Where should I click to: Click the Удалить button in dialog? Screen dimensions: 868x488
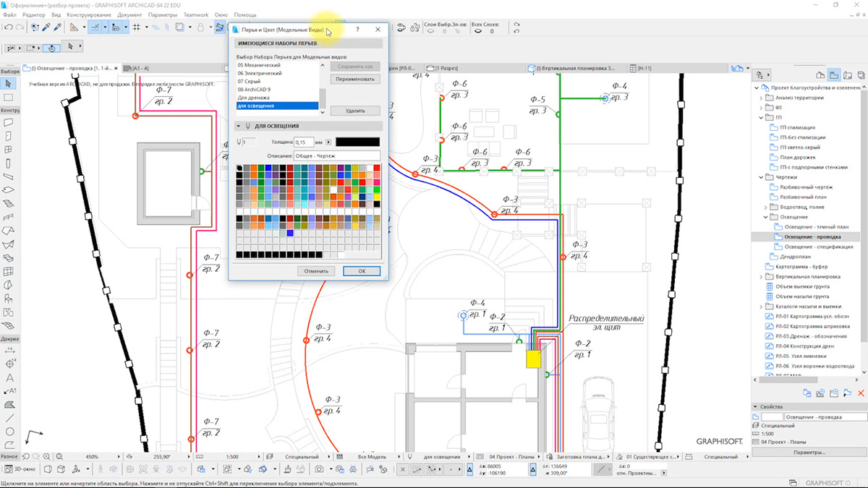pos(354,111)
